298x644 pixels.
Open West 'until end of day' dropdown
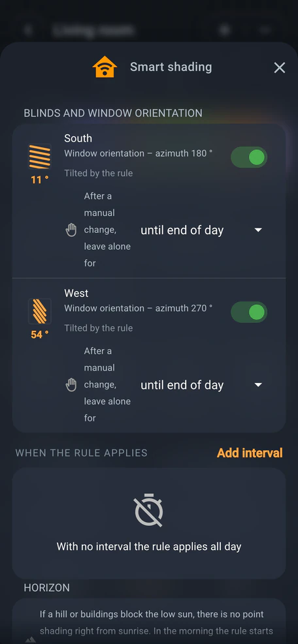[201, 385]
